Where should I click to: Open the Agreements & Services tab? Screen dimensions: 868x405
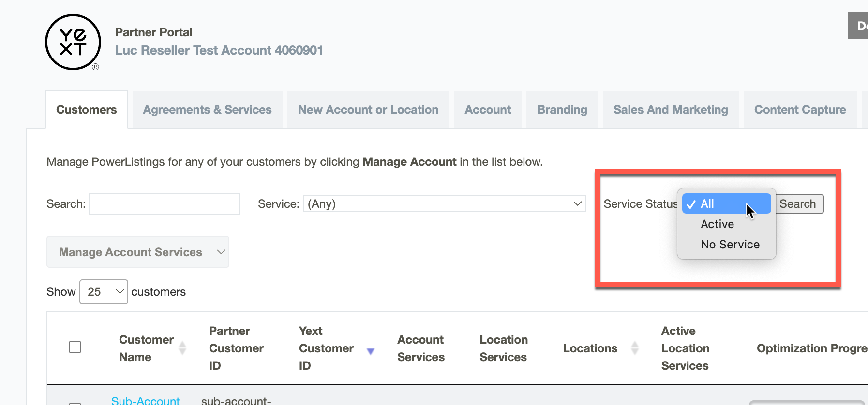click(x=207, y=110)
